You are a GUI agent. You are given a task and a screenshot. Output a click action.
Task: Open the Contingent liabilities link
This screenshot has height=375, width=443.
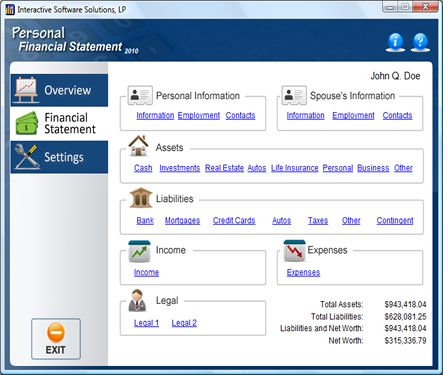[x=395, y=220]
